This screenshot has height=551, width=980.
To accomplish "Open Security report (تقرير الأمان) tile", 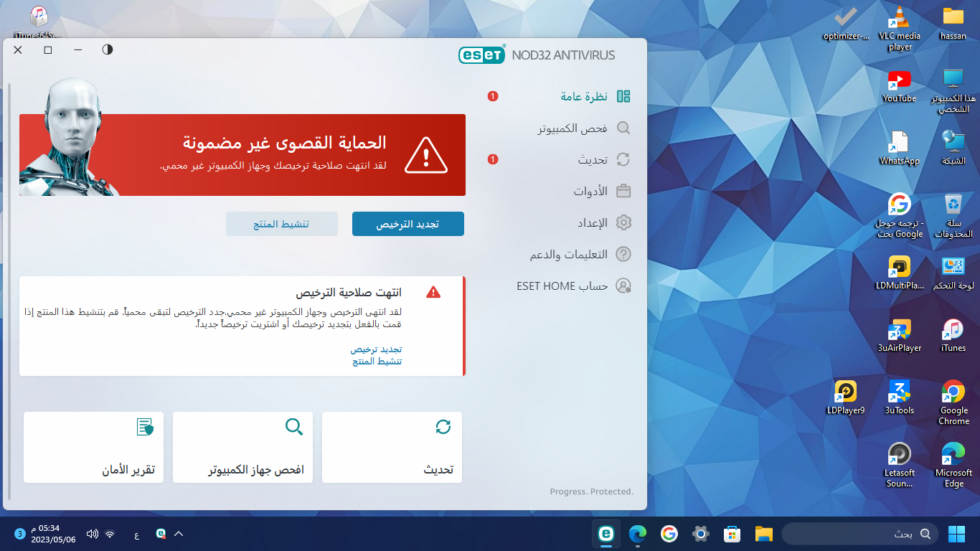I will point(93,447).
